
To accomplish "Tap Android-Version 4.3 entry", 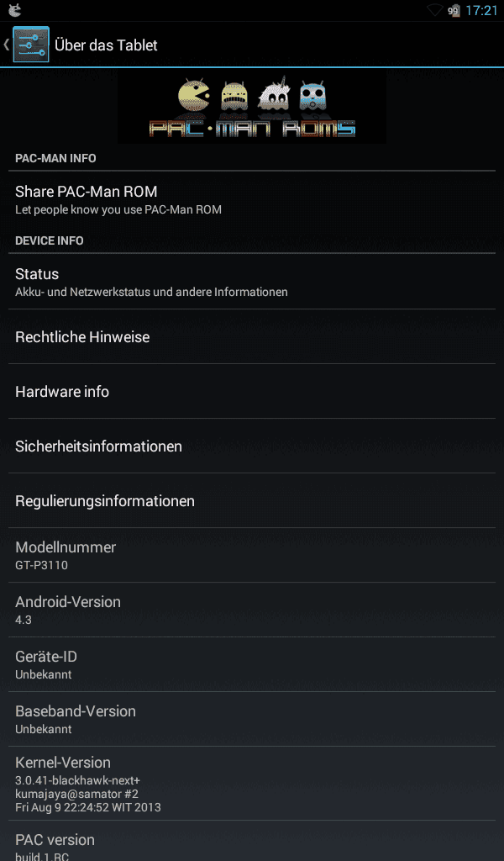I will 252,610.
